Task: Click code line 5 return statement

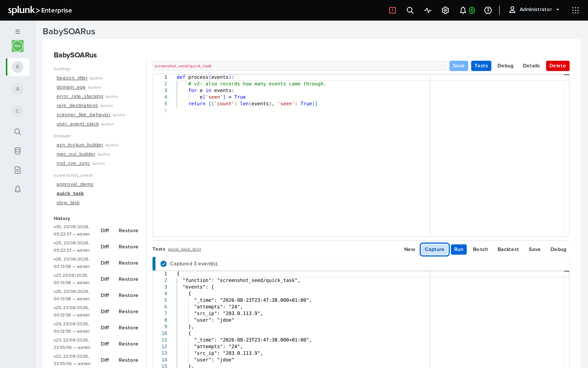Action: (x=253, y=104)
